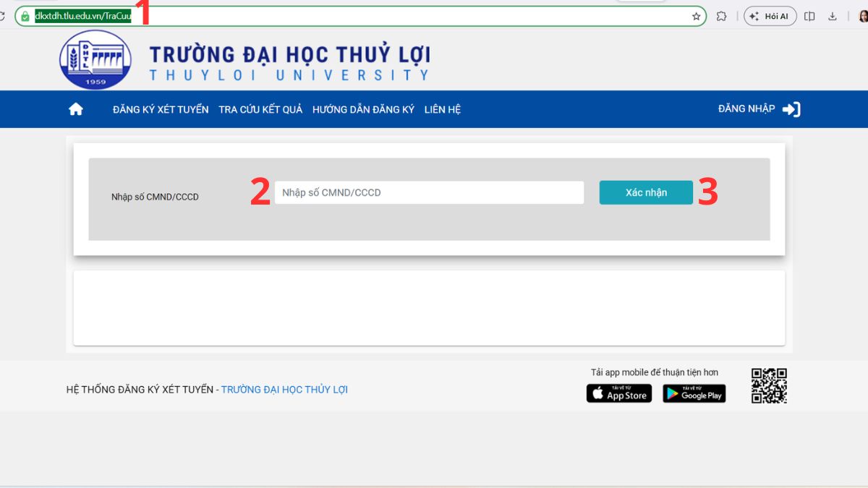868x488 pixels.
Task: Click the Xác nhận confirm button
Action: click(x=646, y=192)
